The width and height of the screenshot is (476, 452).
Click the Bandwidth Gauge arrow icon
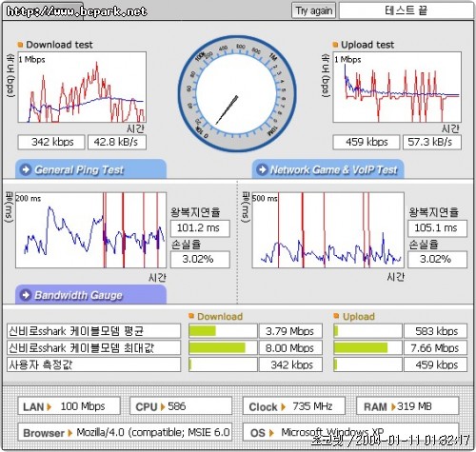tap(26, 295)
